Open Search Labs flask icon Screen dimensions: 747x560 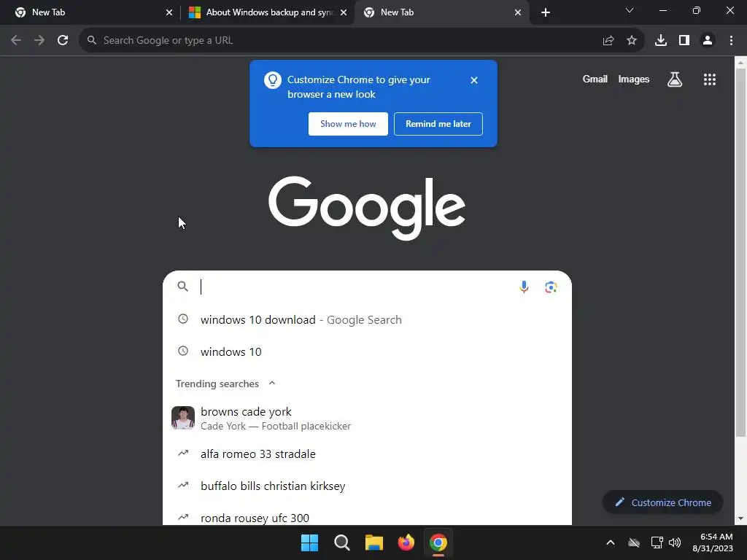tap(675, 79)
